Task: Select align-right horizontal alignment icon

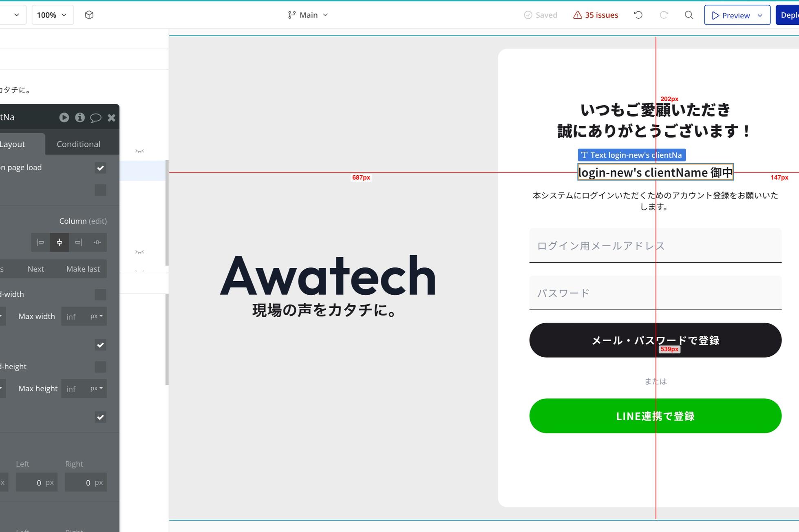Action: pyautogui.click(x=78, y=242)
